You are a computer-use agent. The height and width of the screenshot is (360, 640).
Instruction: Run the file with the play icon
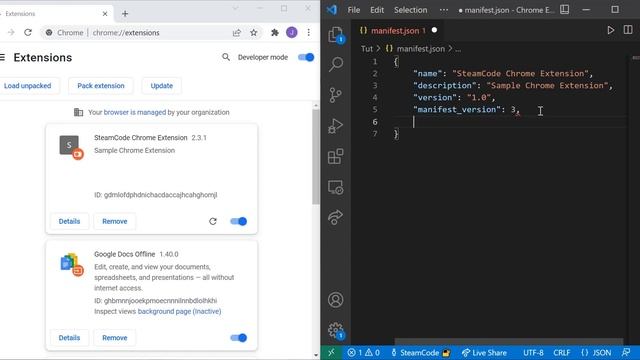(x=611, y=30)
